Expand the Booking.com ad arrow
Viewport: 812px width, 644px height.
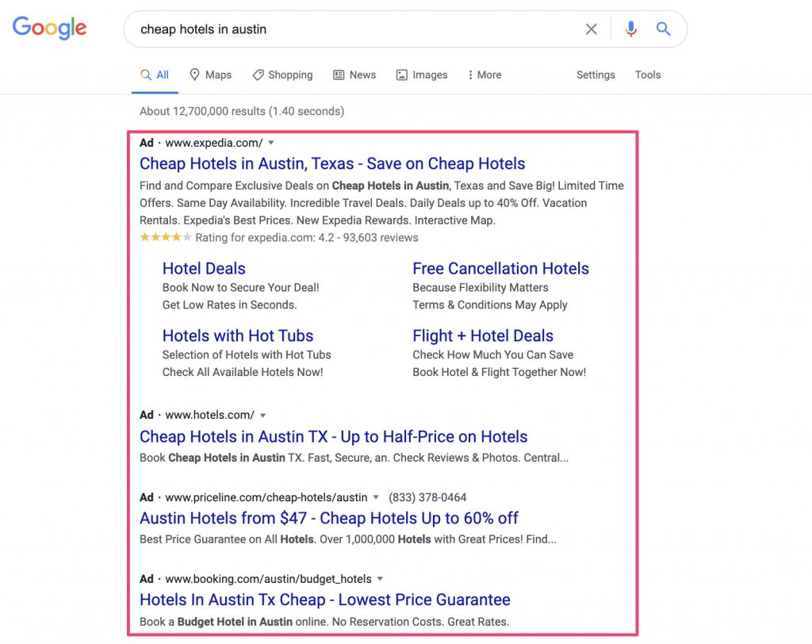tap(381, 579)
